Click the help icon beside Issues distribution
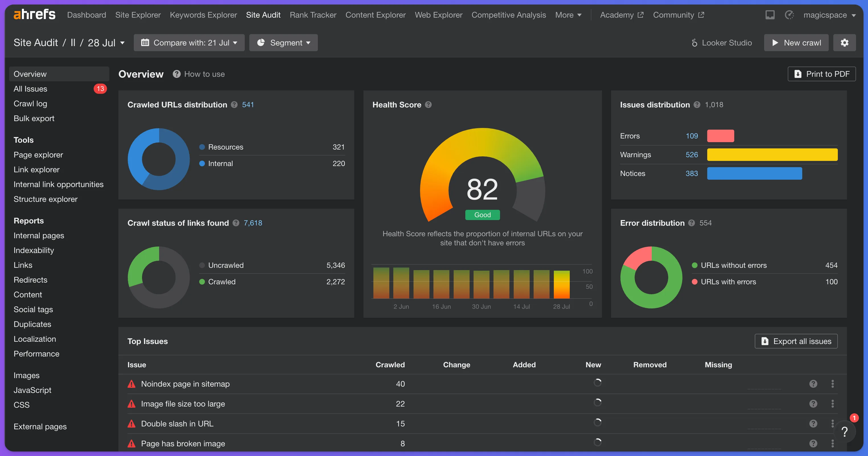 pos(697,105)
